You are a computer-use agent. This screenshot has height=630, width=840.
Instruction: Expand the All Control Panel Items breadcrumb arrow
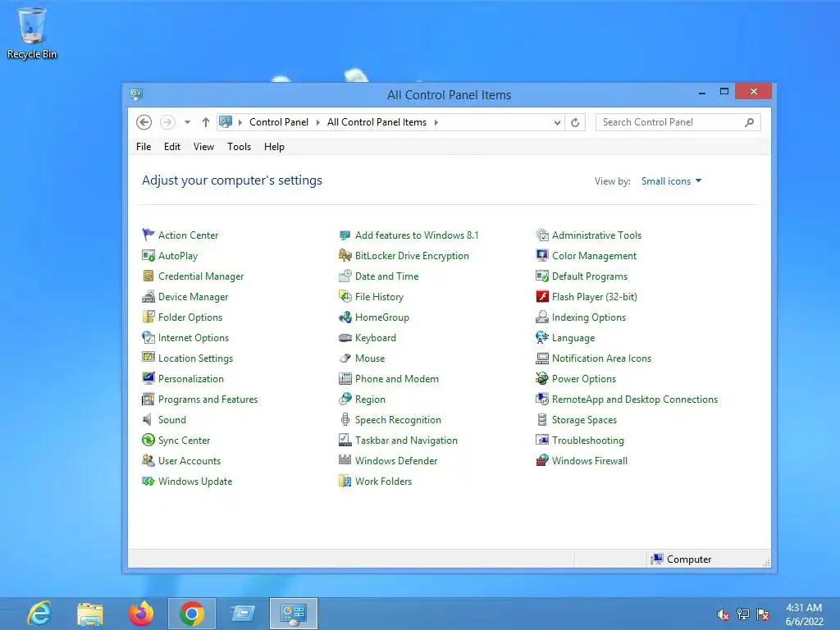pos(436,122)
